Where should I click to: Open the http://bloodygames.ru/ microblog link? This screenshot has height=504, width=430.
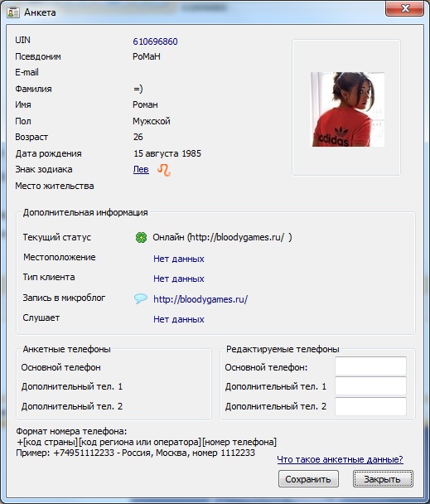pos(201,299)
